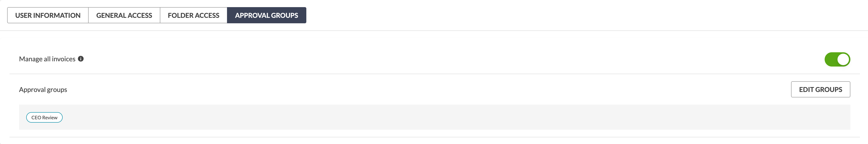Image resolution: width=868 pixels, height=144 pixels.
Task: Click the info icon beside Manage all invoices
Action: tap(81, 58)
